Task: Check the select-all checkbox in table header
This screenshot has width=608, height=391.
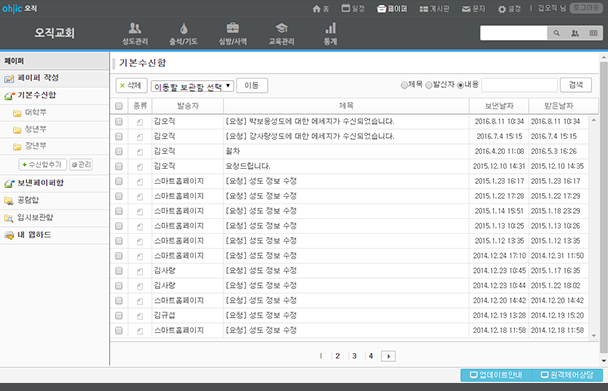Action: click(119, 106)
